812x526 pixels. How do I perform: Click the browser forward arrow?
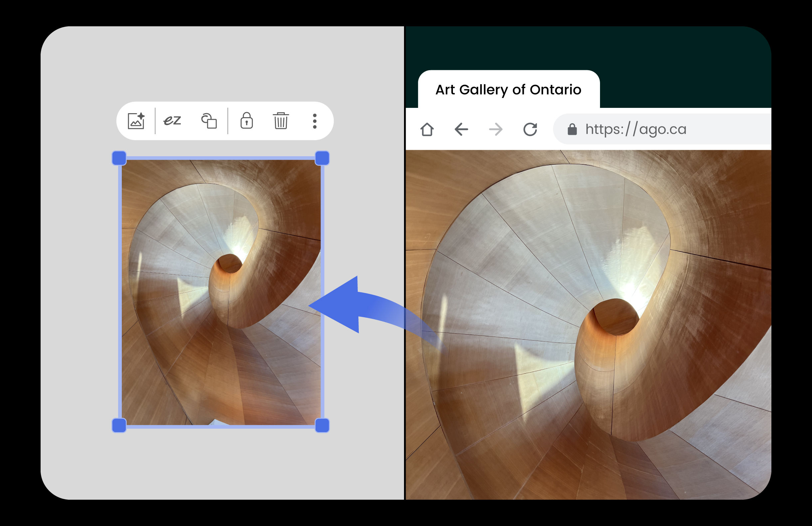point(496,130)
